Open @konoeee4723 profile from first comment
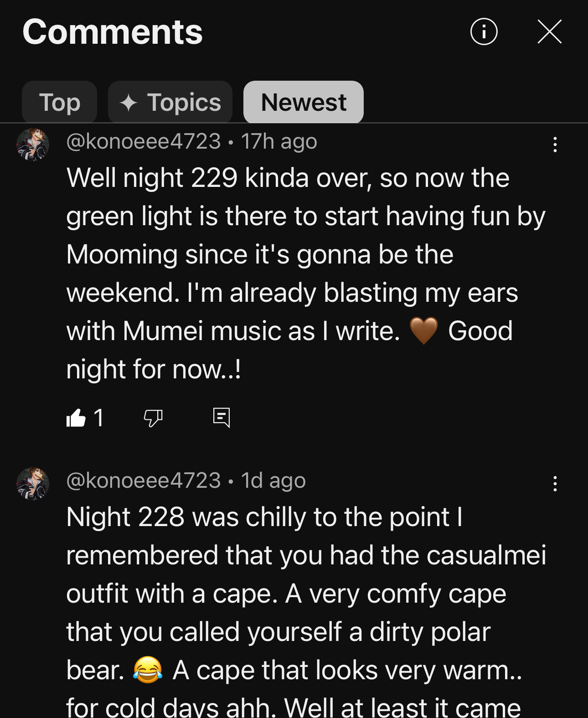The image size is (588, 718). (144, 141)
